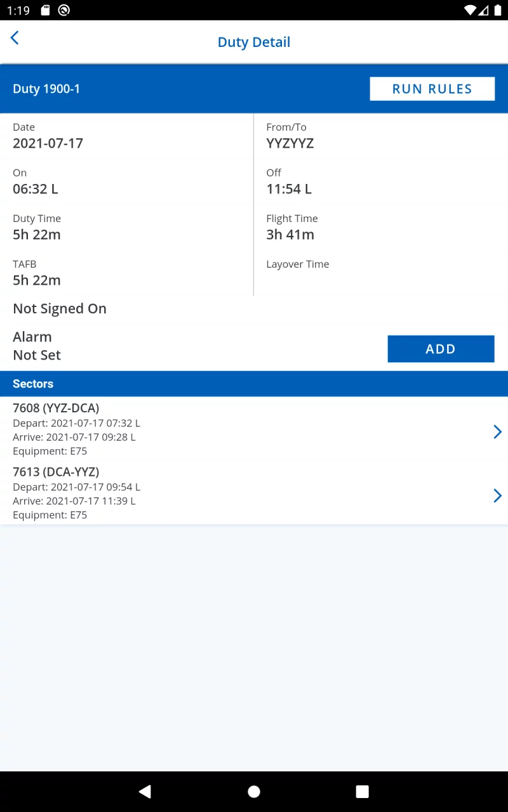The height and width of the screenshot is (812, 508).
Task: Tap Android recent apps square
Action: (363, 791)
